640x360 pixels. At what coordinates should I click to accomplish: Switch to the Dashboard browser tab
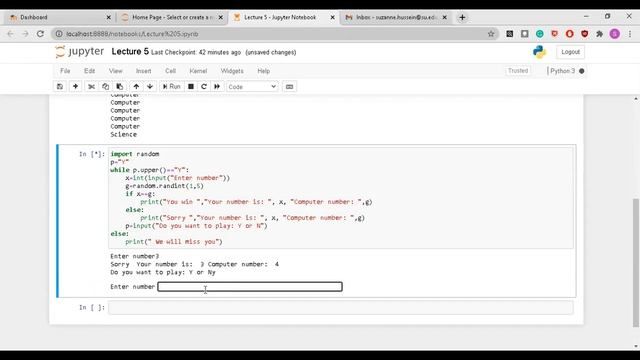[59, 17]
